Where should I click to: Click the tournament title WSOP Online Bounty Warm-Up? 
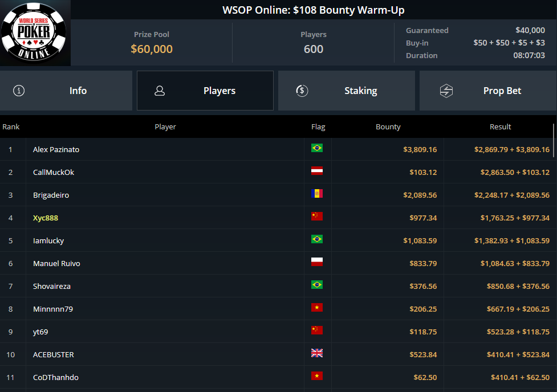point(314,10)
